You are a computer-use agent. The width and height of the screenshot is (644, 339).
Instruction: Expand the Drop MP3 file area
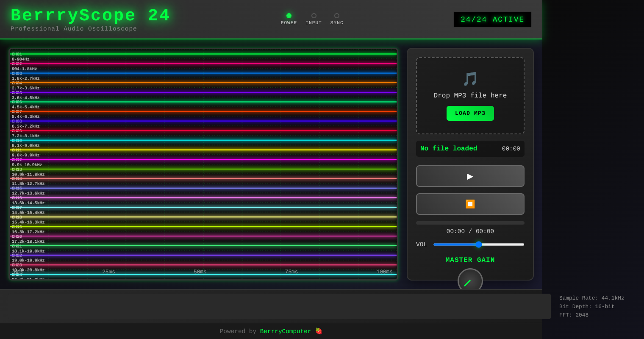click(x=470, y=96)
